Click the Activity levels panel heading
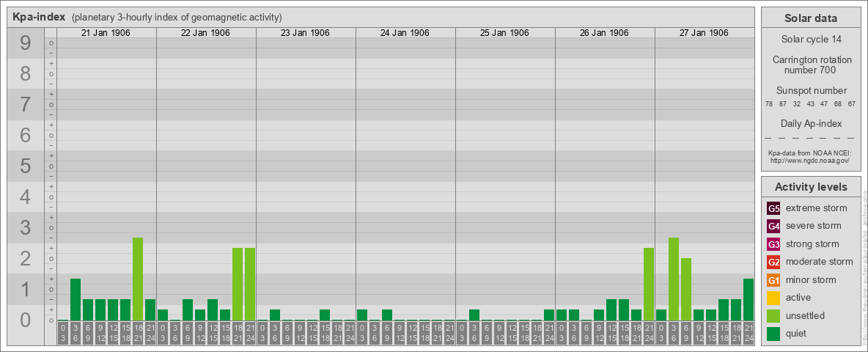Viewport: 868px width, 352px height. tap(811, 187)
